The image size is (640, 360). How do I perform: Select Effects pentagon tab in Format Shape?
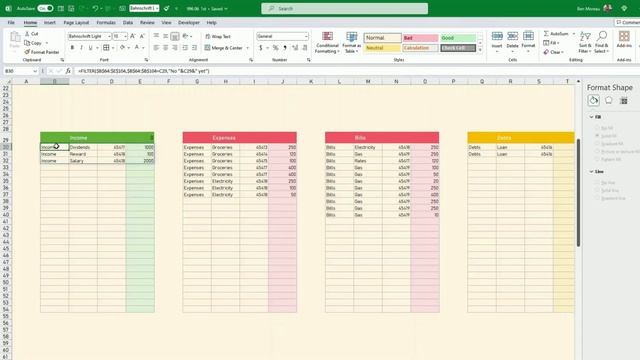coord(609,100)
